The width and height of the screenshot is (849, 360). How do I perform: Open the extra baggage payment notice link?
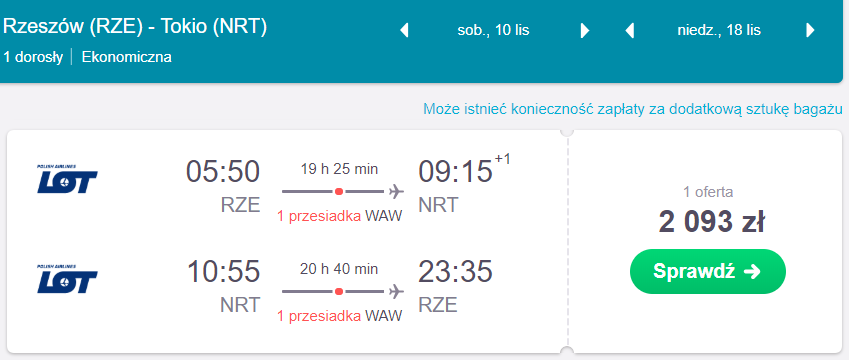(633, 109)
